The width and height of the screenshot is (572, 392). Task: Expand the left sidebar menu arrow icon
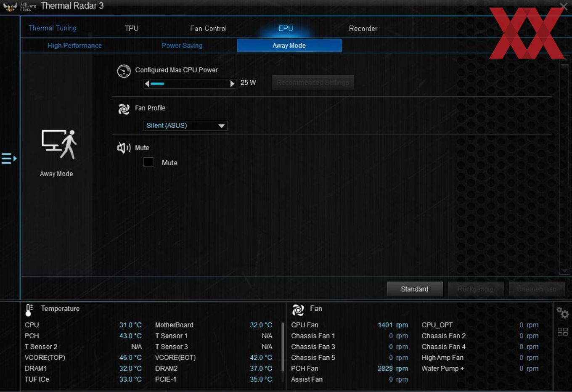point(9,159)
